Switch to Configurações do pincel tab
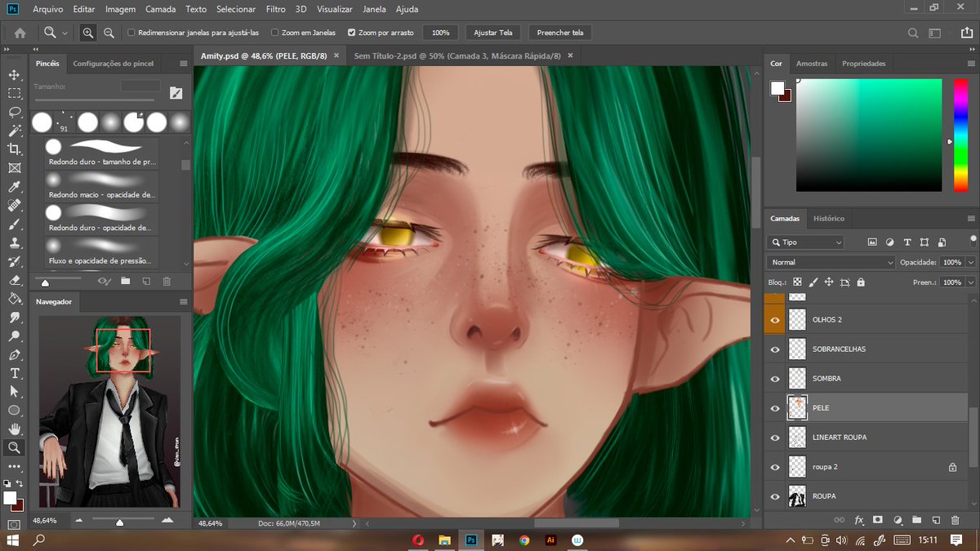Screen dimensions: 980x551 click(114, 63)
